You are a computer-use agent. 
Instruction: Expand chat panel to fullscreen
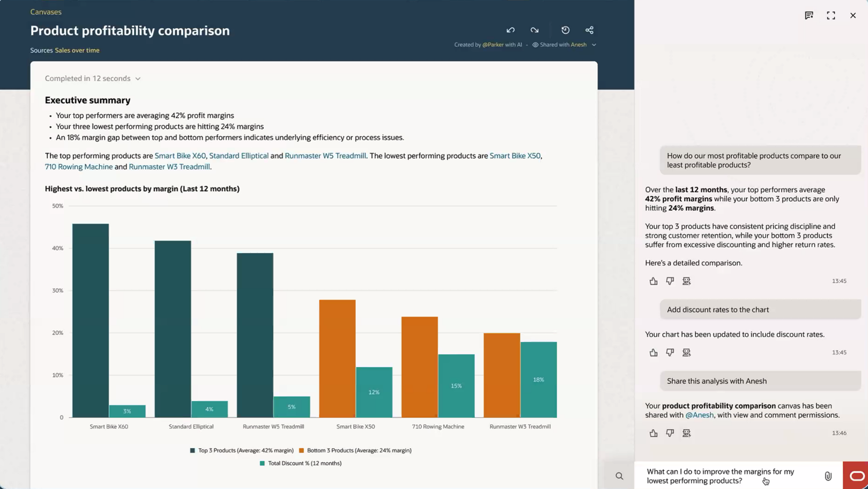click(x=831, y=15)
